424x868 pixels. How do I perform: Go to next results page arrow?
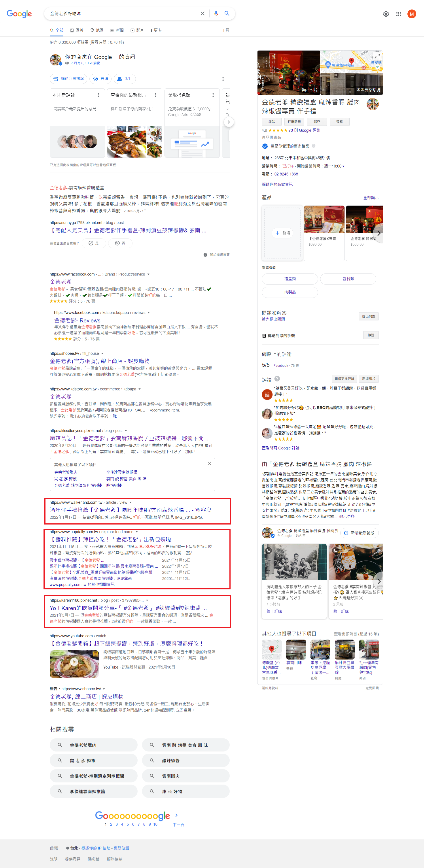[x=176, y=815]
